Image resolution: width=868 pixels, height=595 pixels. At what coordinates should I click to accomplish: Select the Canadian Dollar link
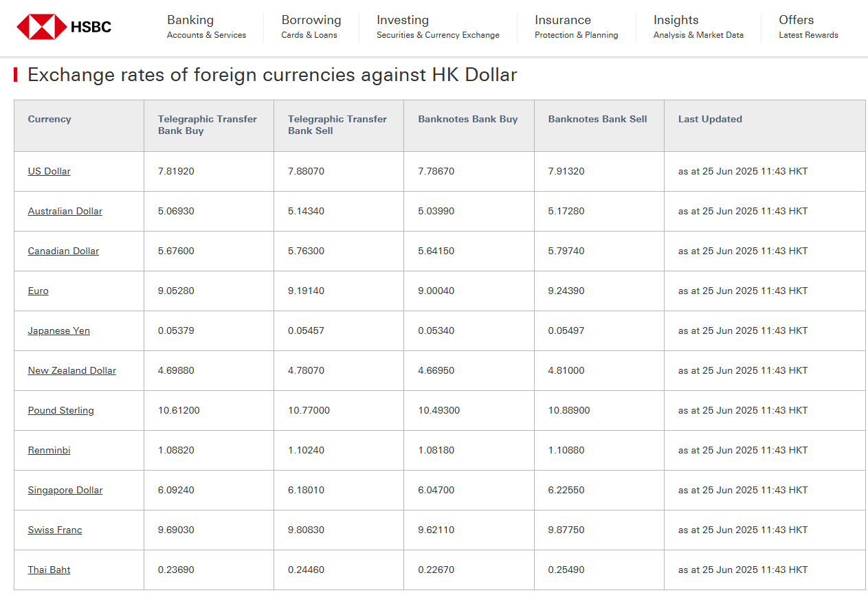63,251
